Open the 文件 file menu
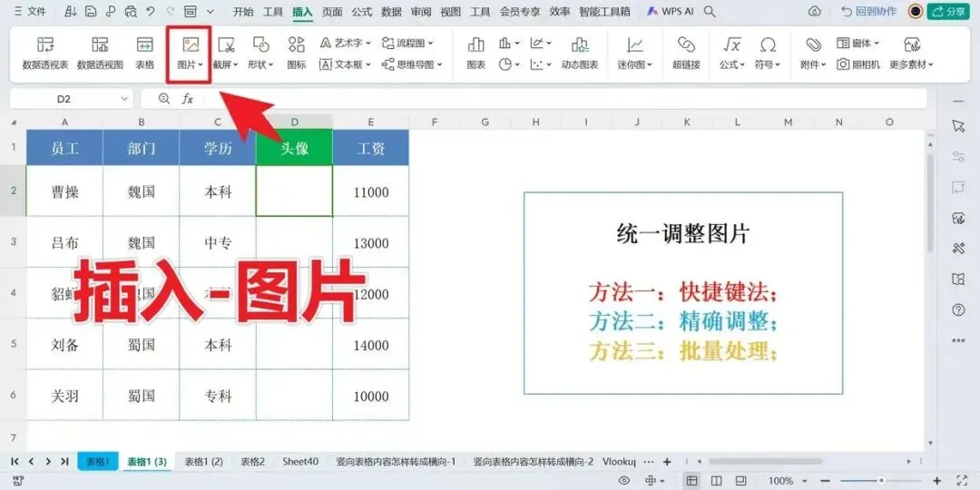980x490 pixels. 30,11
